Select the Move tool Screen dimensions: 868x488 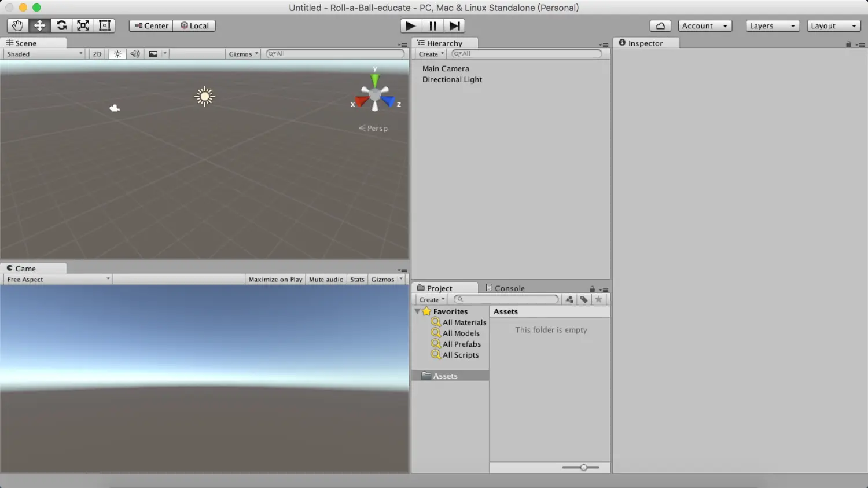[39, 25]
